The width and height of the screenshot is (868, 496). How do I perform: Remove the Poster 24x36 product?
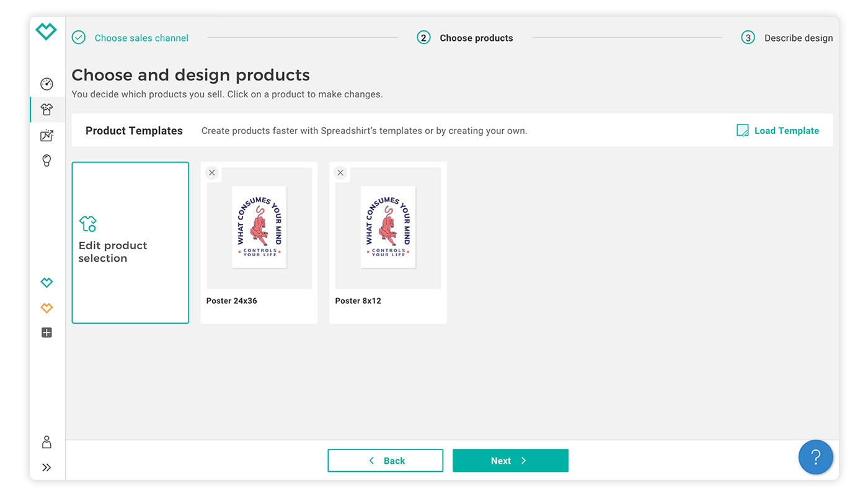coord(212,173)
